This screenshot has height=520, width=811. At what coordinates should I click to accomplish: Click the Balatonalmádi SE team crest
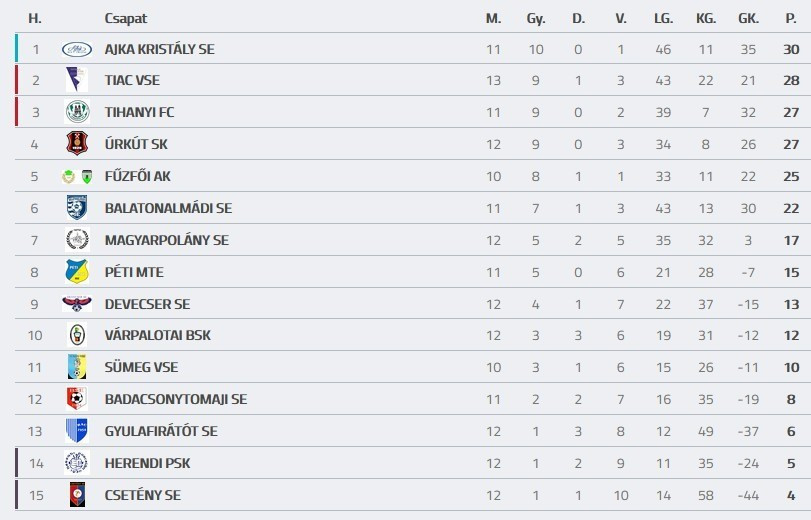click(77, 208)
